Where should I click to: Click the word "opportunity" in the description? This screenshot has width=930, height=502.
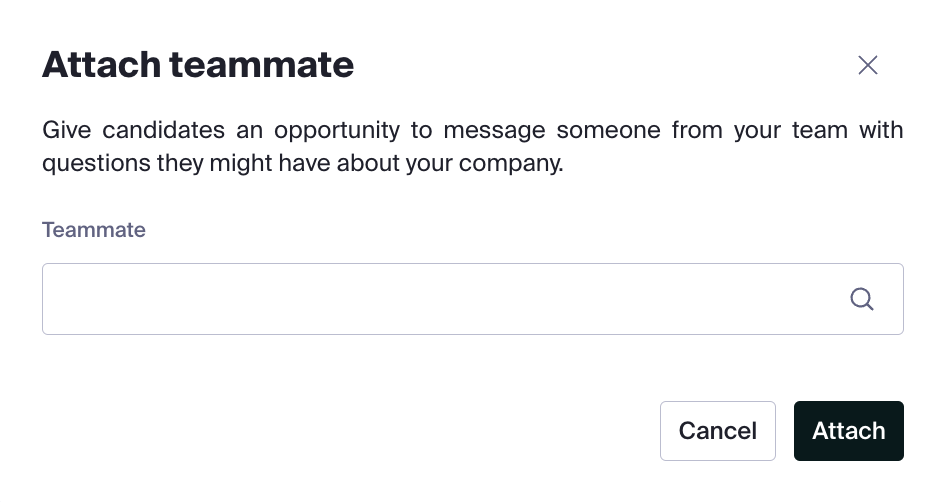pos(337,131)
